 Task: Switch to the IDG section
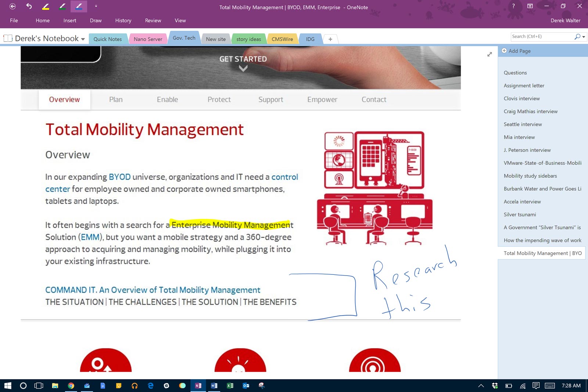310,39
